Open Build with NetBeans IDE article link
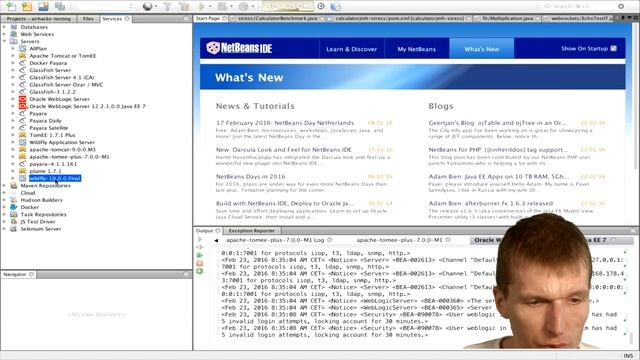This screenshot has width=640, height=360. [x=285, y=203]
